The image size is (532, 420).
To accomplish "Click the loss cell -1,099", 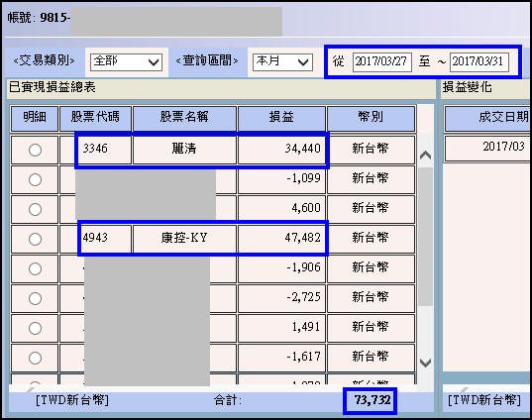I will pos(281,179).
